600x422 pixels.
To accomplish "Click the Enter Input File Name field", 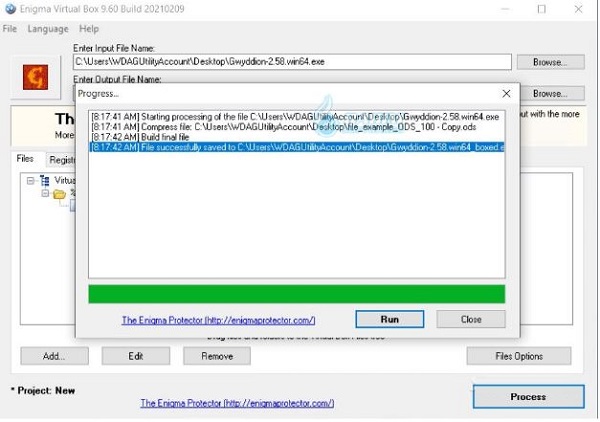I will 292,62.
